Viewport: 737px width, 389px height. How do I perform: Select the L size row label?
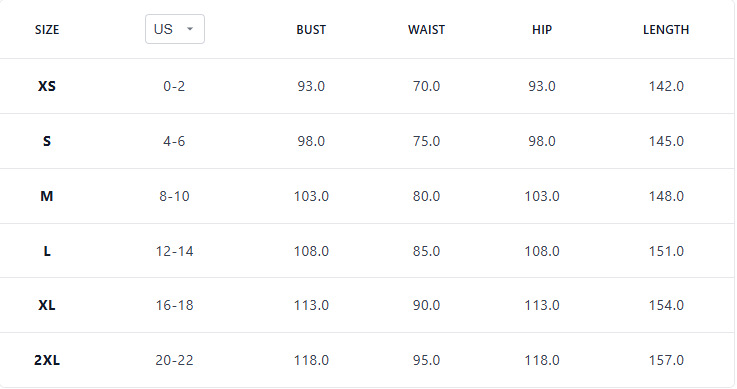coord(47,251)
